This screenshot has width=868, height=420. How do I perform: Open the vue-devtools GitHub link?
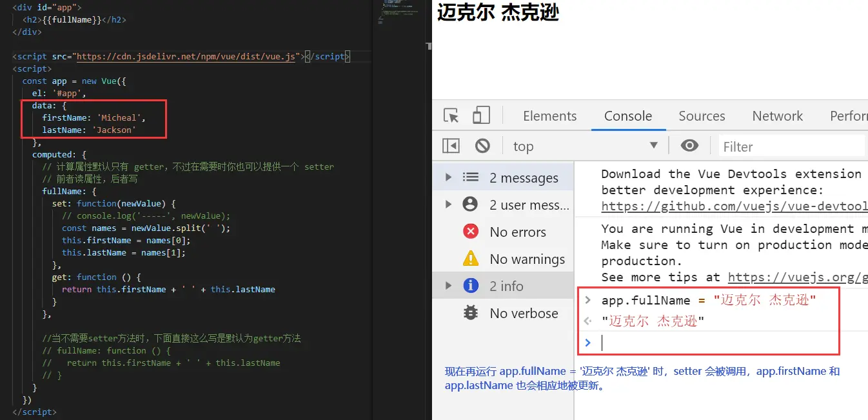pyautogui.click(x=735, y=206)
